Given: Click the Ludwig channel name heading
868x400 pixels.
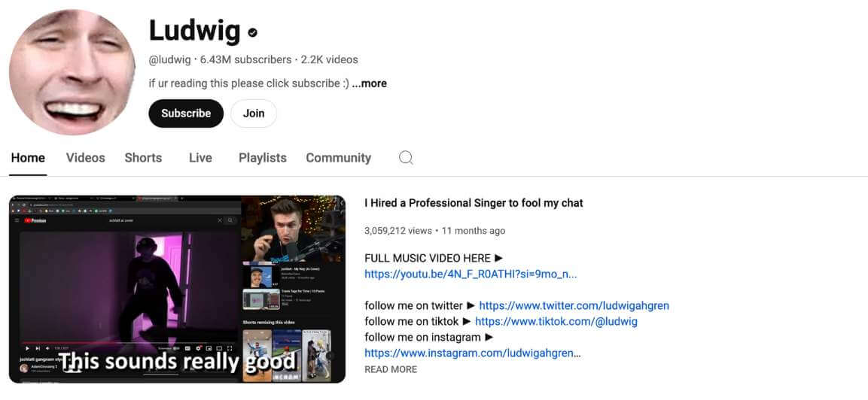Looking at the screenshot, I should (x=194, y=31).
